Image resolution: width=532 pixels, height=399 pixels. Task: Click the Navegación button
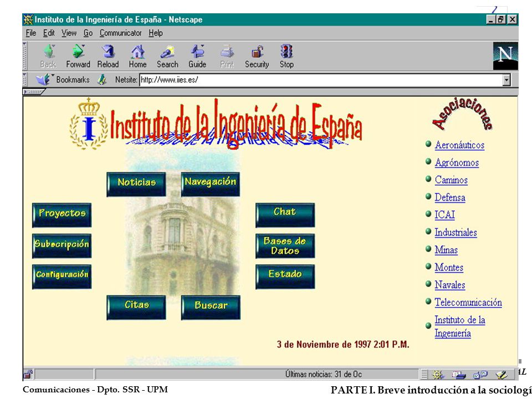(211, 184)
